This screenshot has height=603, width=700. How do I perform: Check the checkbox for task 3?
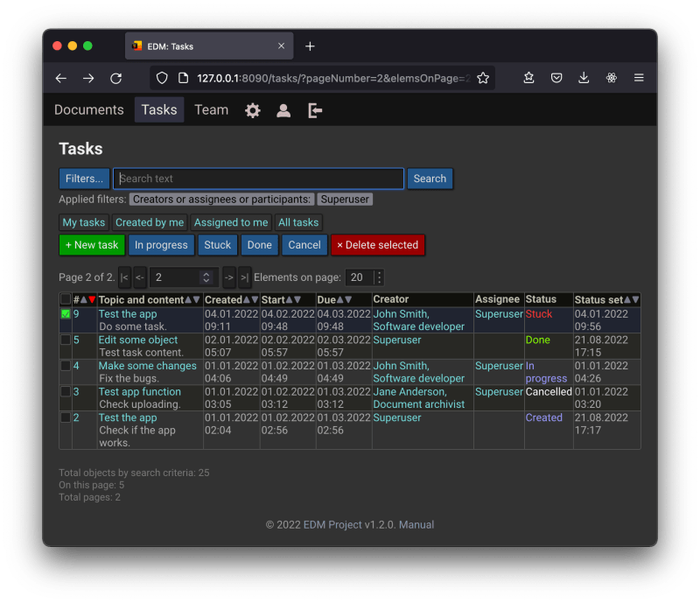tap(66, 392)
